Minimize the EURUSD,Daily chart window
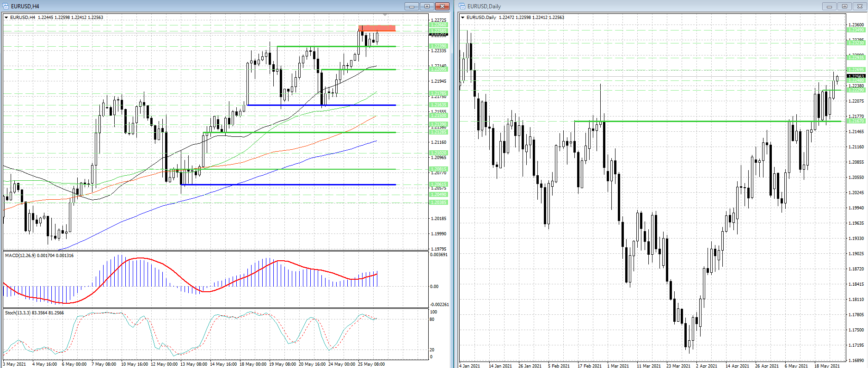This screenshot has height=368, width=868. point(829,6)
